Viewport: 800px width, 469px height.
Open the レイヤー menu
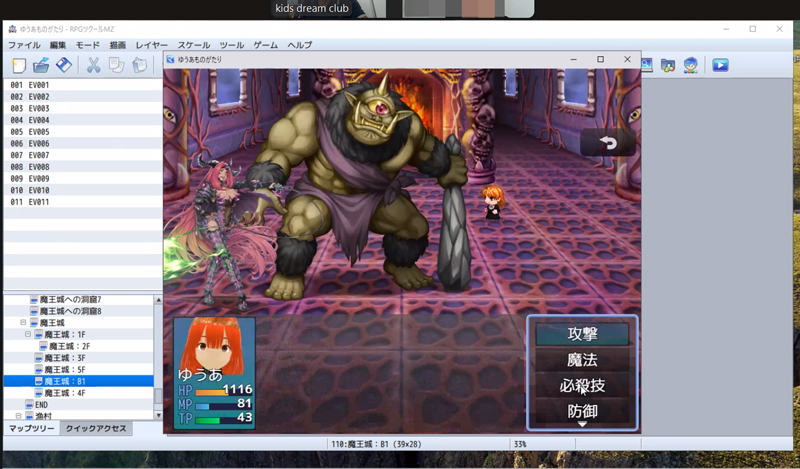coord(152,45)
